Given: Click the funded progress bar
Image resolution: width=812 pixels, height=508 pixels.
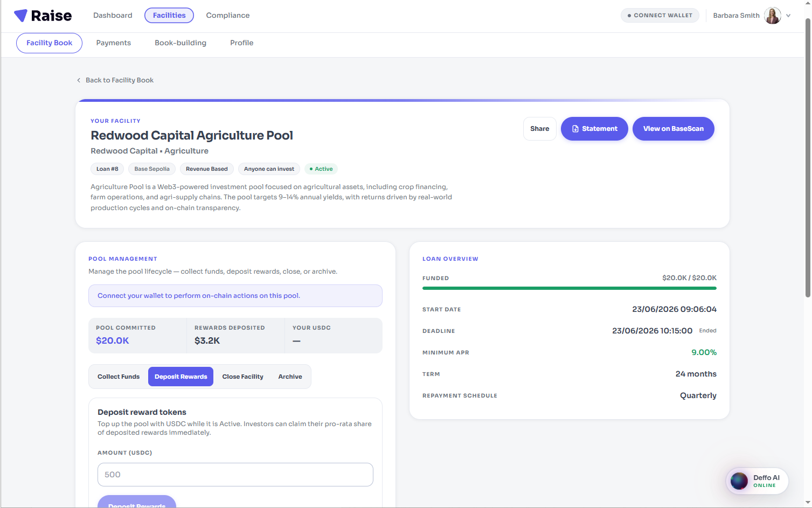Looking at the screenshot, I should pos(569,288).
